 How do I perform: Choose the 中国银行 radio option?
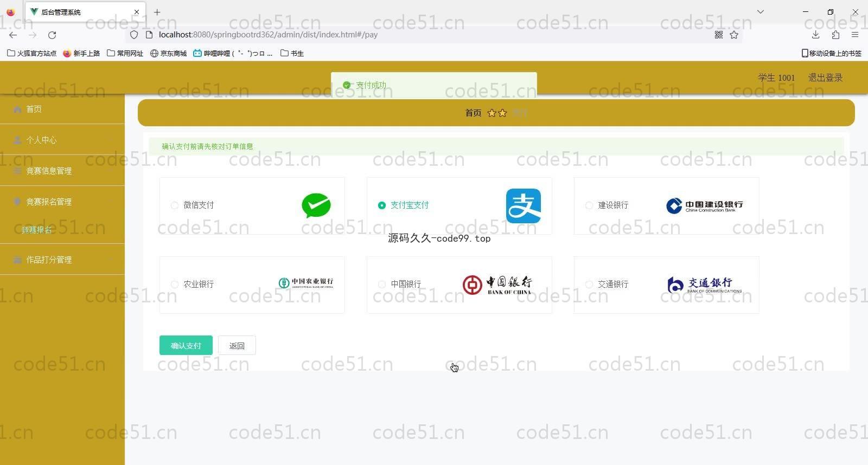(x=382, y=285)
